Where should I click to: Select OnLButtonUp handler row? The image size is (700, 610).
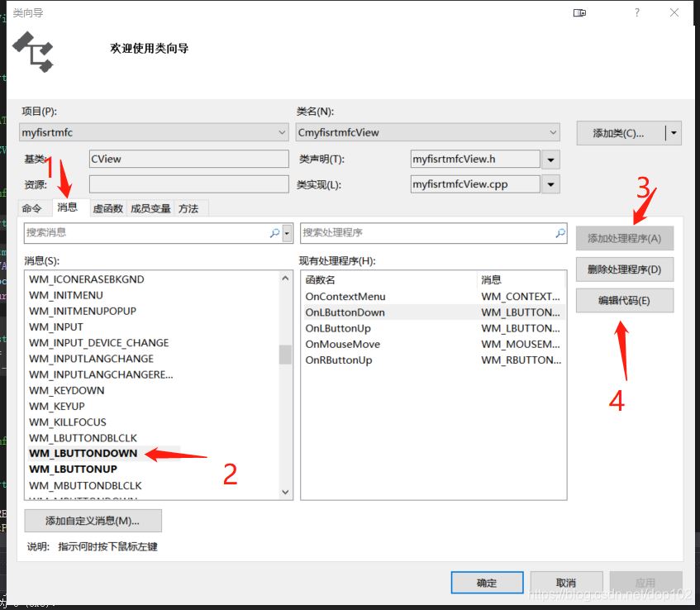[x=433, y=328]
